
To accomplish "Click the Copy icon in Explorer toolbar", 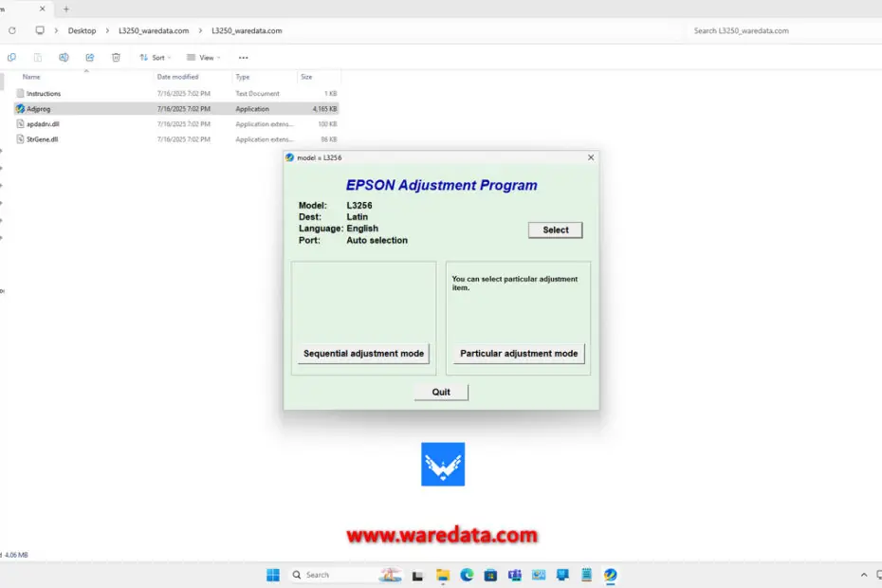I will click(11, 58).
